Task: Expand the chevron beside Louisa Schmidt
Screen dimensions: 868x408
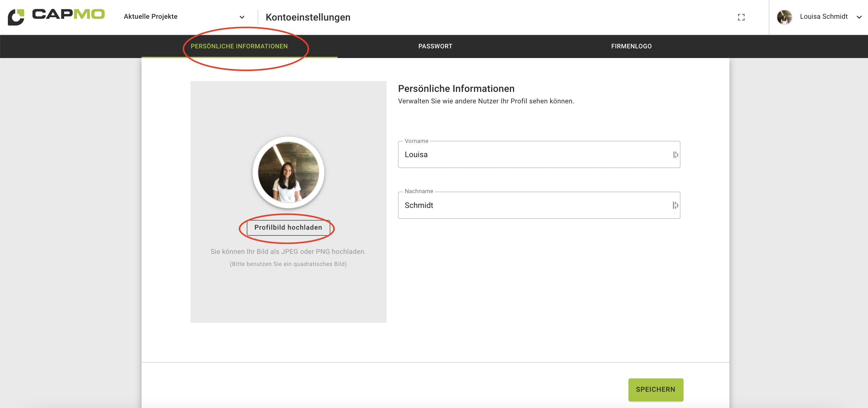Action: 859,17
